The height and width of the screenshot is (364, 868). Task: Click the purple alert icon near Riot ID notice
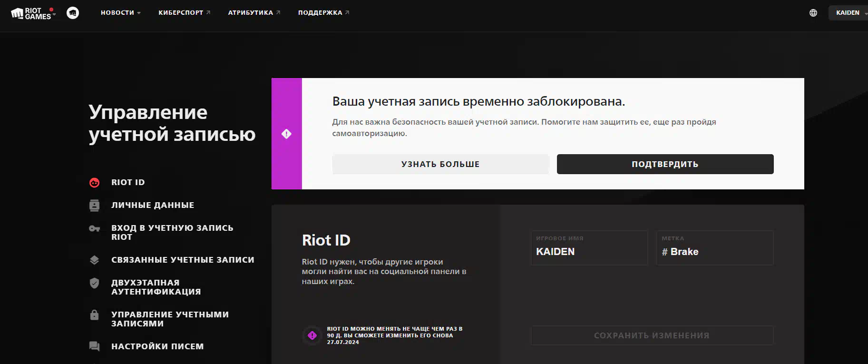point(312,335)
